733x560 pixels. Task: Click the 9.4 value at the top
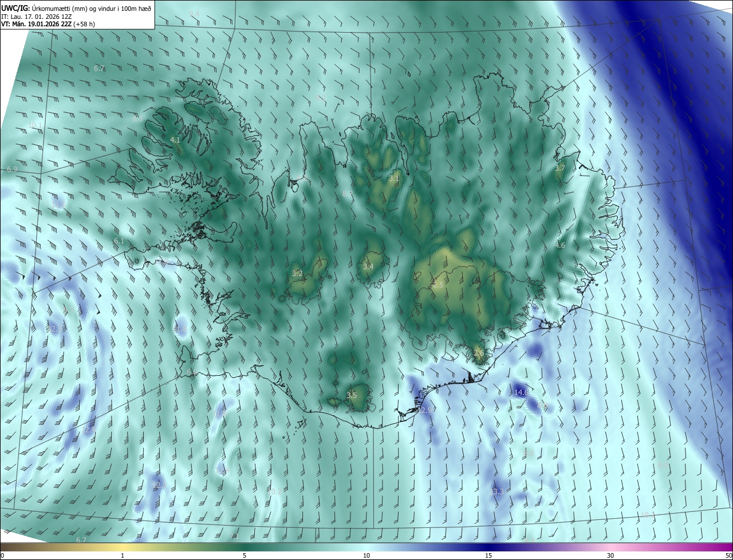coord(194,14)
